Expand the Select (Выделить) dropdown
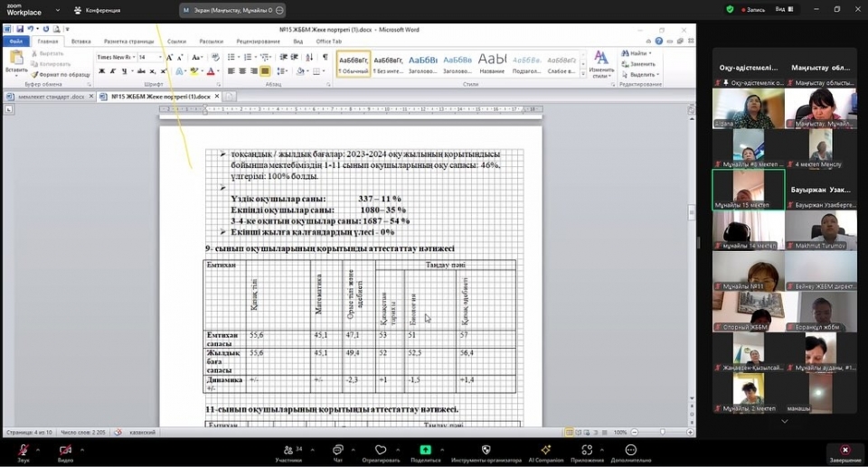 point(657,74)
